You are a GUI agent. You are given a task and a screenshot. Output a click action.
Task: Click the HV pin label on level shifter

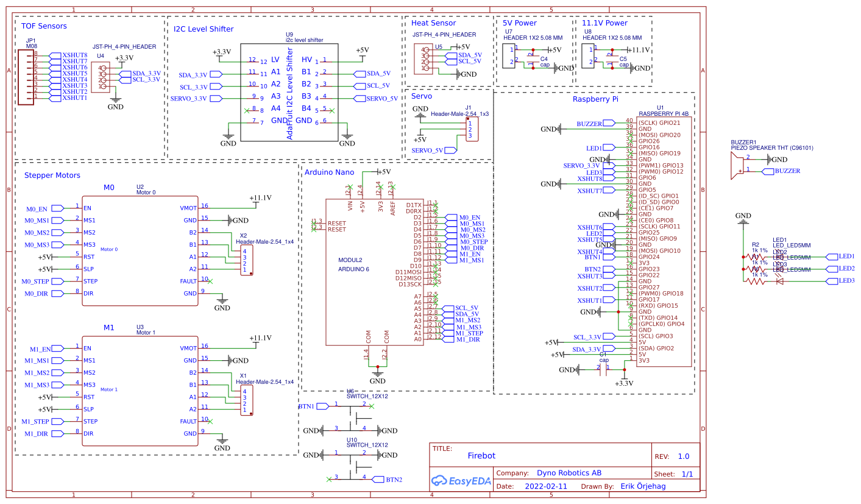click(306, 60)
